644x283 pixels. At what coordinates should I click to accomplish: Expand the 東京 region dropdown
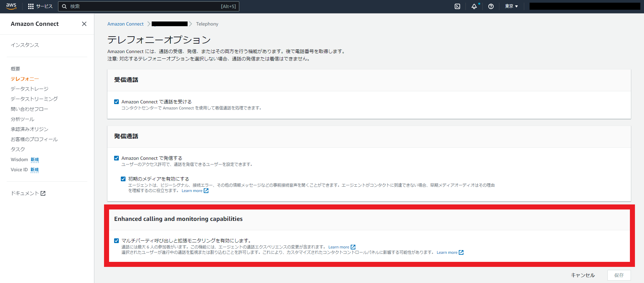(511, 6)
